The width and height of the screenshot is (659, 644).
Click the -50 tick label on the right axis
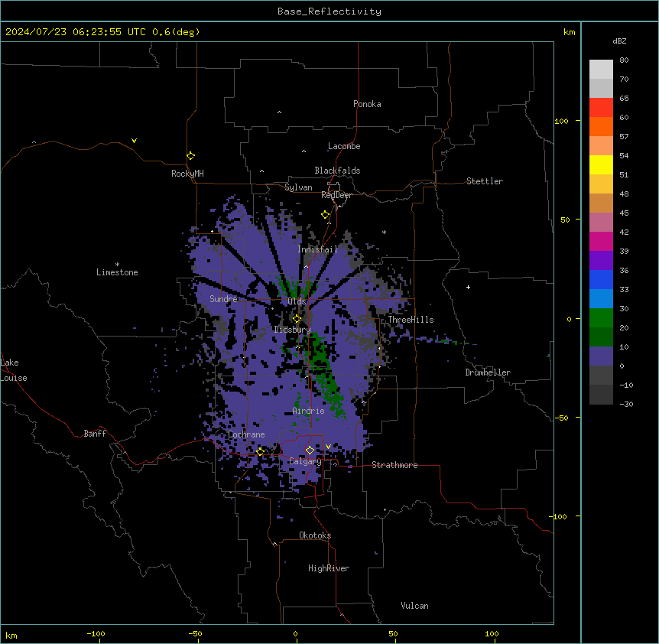[561, 418]
